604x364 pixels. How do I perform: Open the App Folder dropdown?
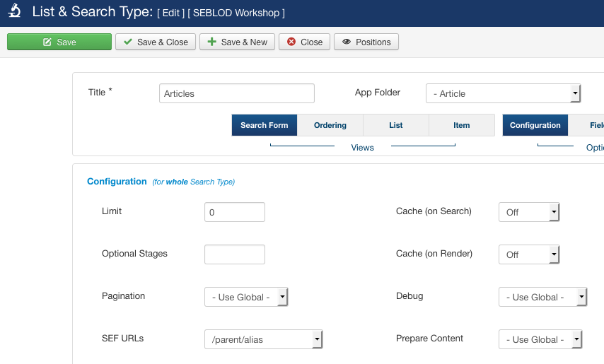503,93
